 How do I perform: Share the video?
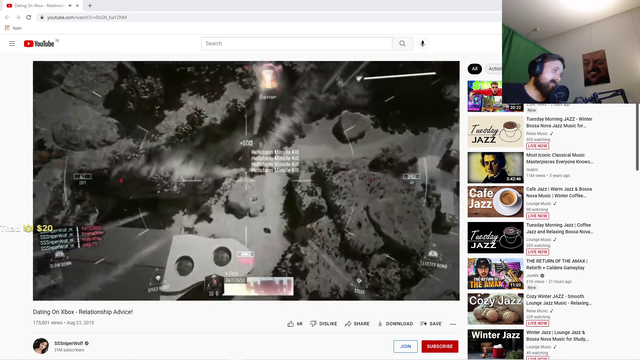click(x=357, y=324)
